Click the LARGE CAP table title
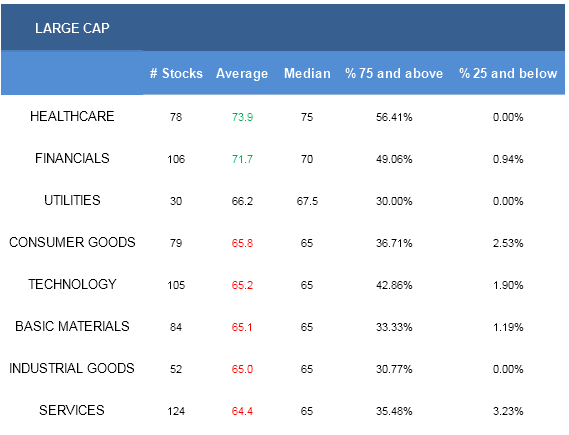569x435 pixels. tap(72, 28)
